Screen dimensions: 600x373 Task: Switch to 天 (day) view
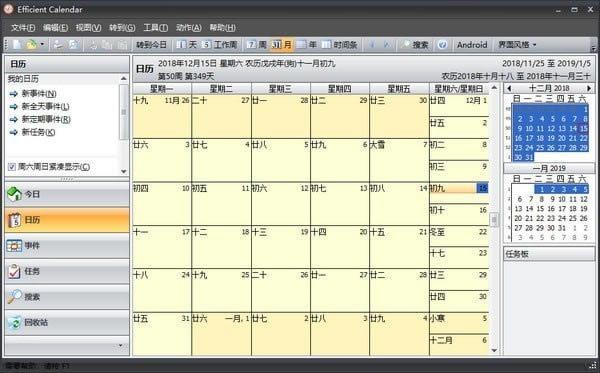186,45
